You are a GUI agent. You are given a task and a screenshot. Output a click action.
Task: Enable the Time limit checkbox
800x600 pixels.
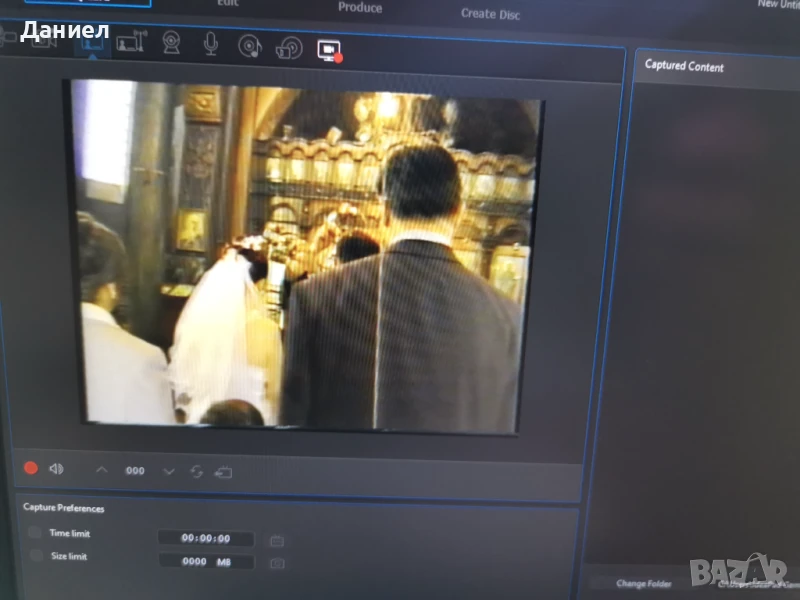pyautogui.click(x=35, y=533)
